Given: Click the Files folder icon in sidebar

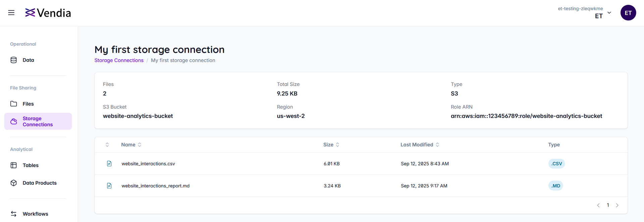Looking at the screenshot, I should [x=14, y=104].
